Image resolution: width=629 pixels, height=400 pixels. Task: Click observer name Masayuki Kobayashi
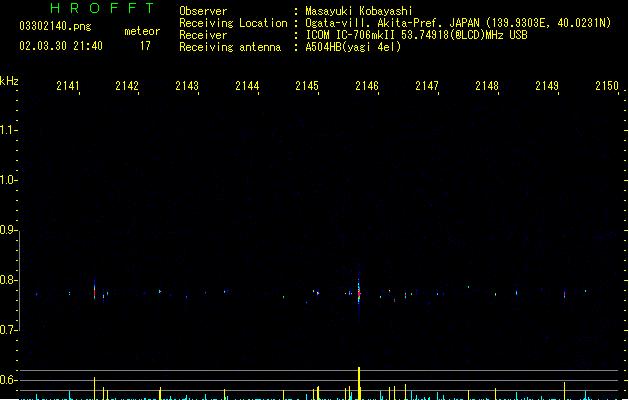coord(359,11)
